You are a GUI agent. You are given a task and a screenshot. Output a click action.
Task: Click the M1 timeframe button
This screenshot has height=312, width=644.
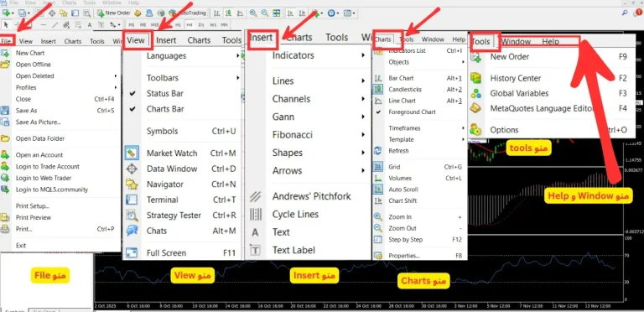click(x=132, y=24)
